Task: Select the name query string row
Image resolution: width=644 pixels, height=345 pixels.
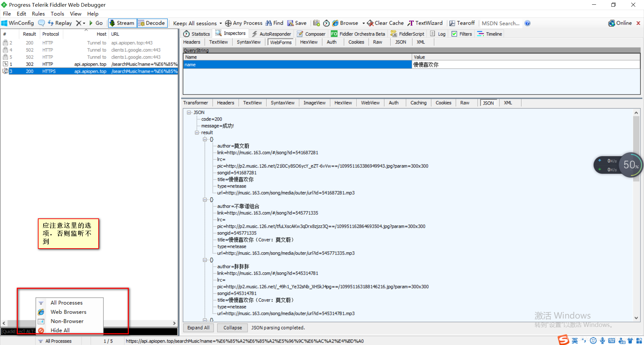Action: (412, 65)
